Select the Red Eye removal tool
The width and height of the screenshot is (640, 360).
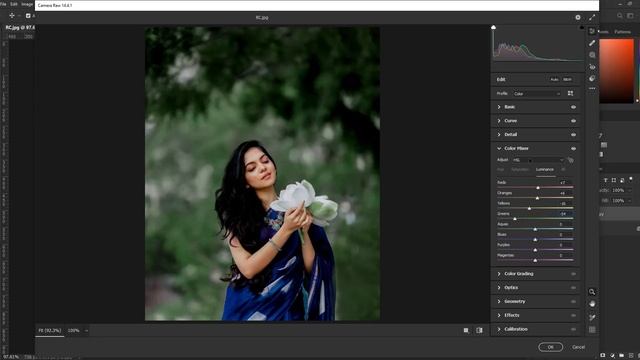(592, 67)
